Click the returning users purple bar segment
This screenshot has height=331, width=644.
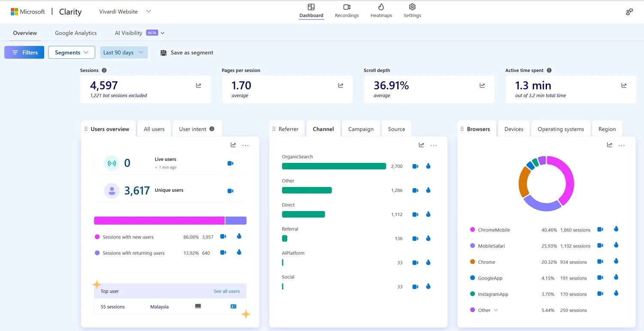tap(236, 220)
